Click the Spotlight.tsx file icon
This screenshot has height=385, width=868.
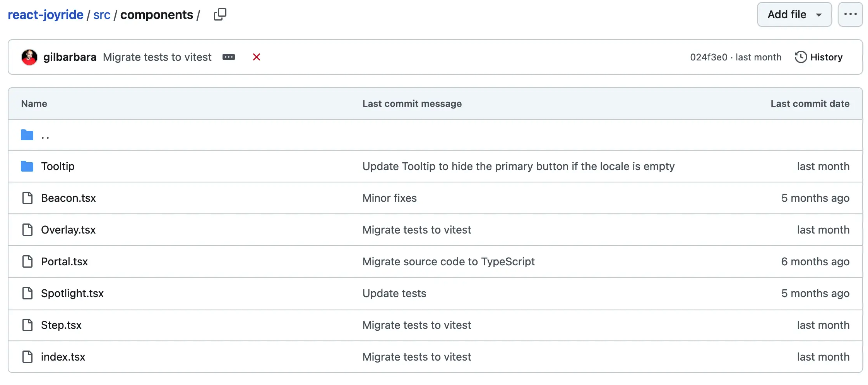click(27, 294)
